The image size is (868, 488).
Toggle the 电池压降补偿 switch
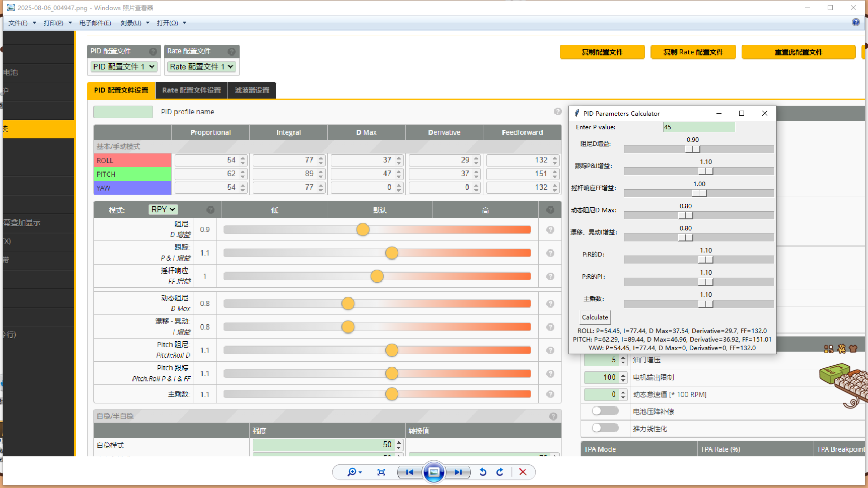coord(605,411)
